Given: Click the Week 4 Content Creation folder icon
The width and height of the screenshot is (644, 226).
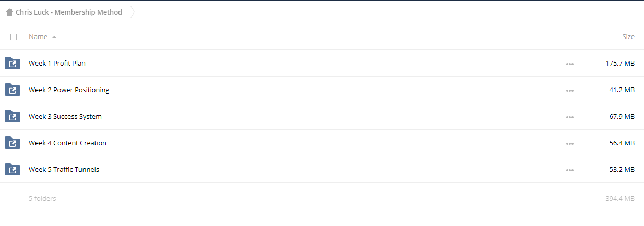Looking at the screenshot, I should (x=13, y=143).
